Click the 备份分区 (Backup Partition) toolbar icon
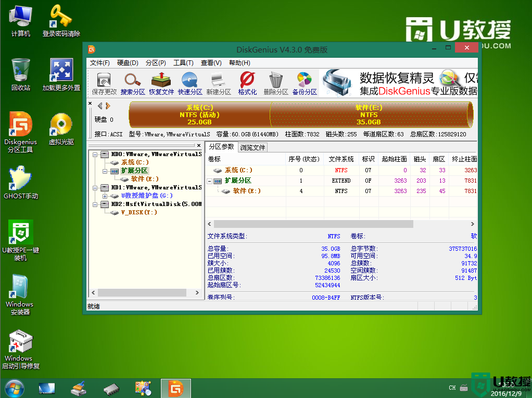Viewport: 532px width, 398px height. point(305,84)
